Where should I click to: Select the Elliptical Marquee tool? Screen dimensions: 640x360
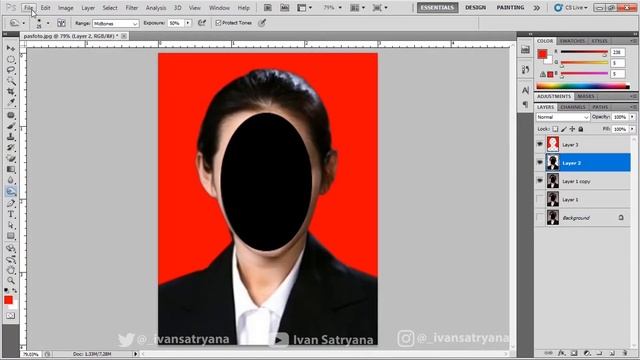tap(11, 59)
